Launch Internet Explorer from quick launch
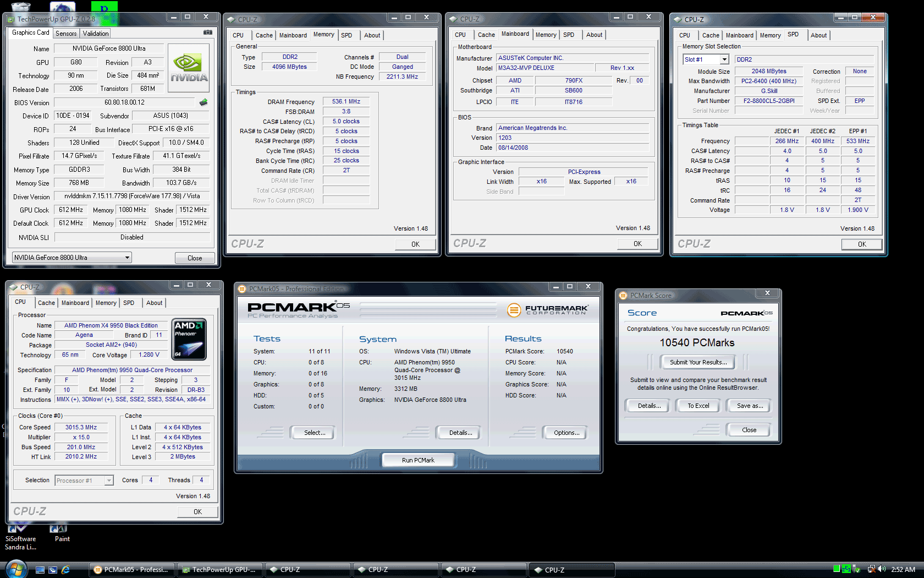Image resolution: width=924 pixels, height=578 pixels. (x=65, y=570)
